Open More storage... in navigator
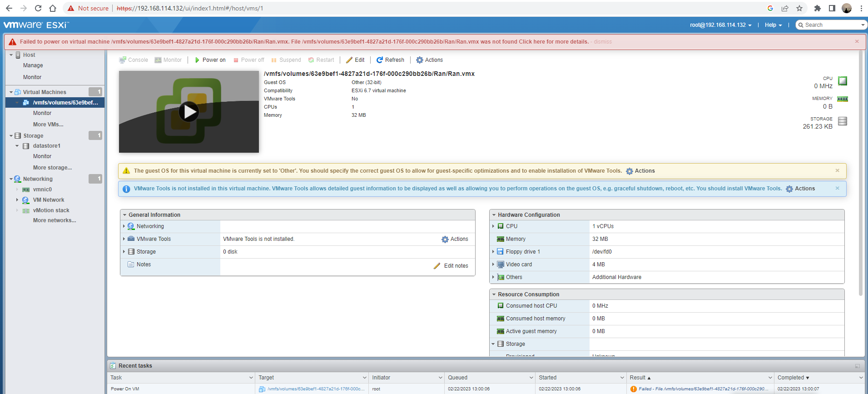The width and height of the screenshot is (868, 394). (x=52, y=168)
